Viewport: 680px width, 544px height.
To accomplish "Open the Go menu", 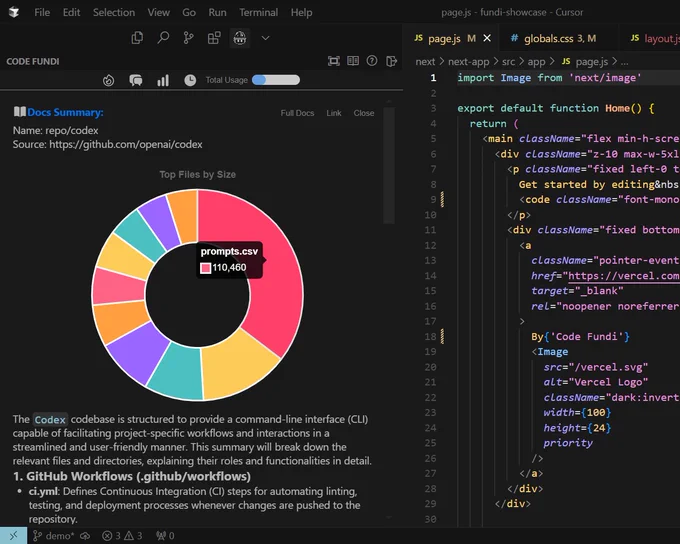I will tap(189, 13).
